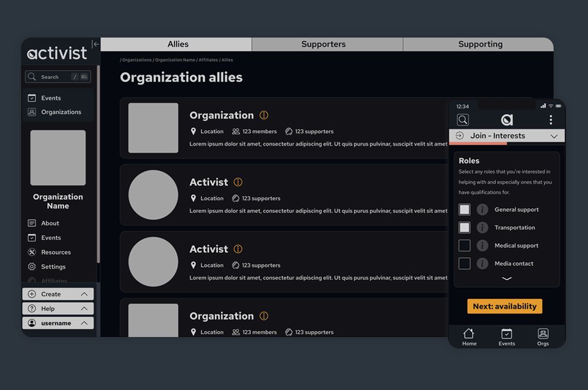
Task: Check the Medical support checkbox
Action: [x=464, y=245]
